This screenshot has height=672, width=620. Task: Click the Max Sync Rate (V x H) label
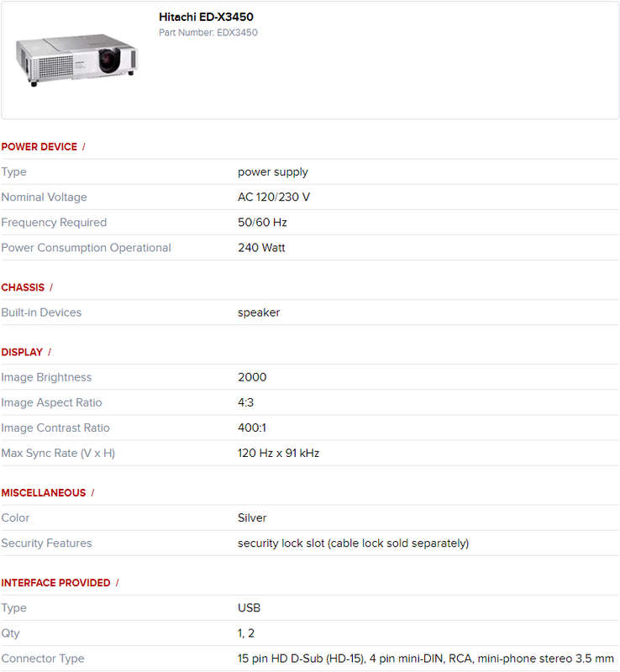pyautogui.click(x=58, y=454)
